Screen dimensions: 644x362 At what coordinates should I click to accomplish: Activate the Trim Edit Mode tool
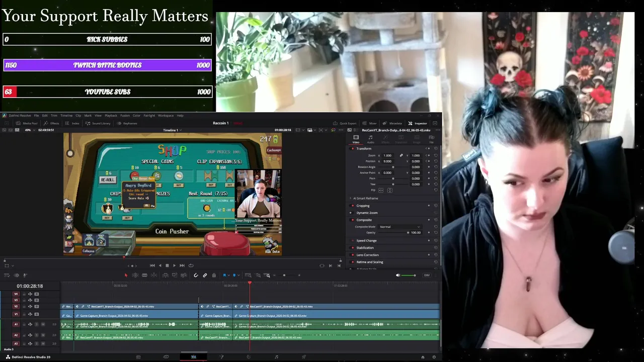tap(135, 275)
